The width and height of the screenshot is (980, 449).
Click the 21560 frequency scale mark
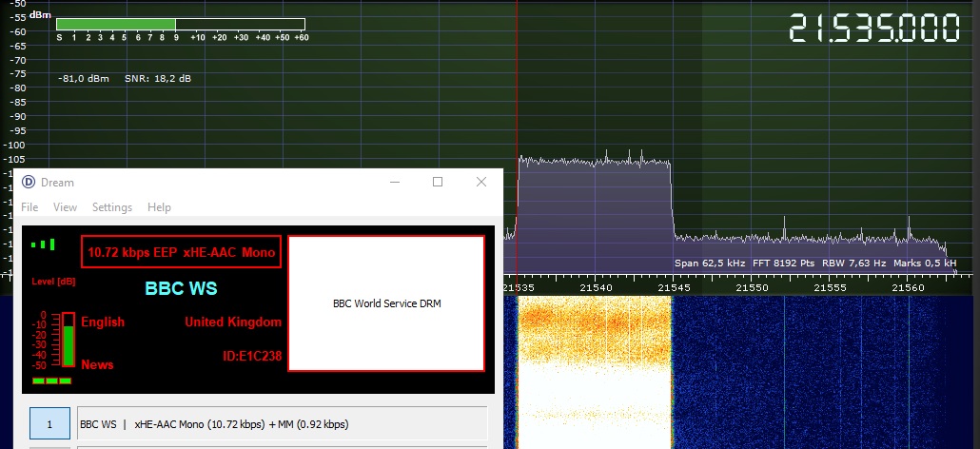908,288
